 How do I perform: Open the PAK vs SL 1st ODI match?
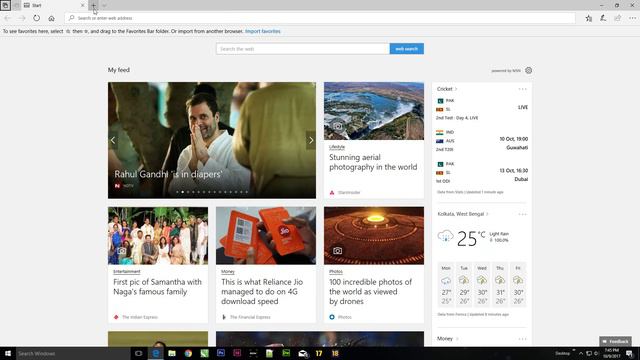[x=482, y=172]
